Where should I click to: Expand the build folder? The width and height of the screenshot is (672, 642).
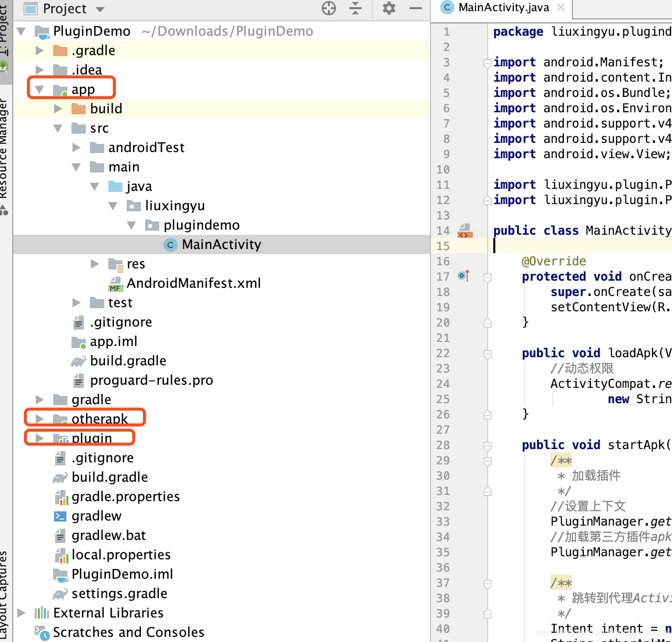point(58,109)
